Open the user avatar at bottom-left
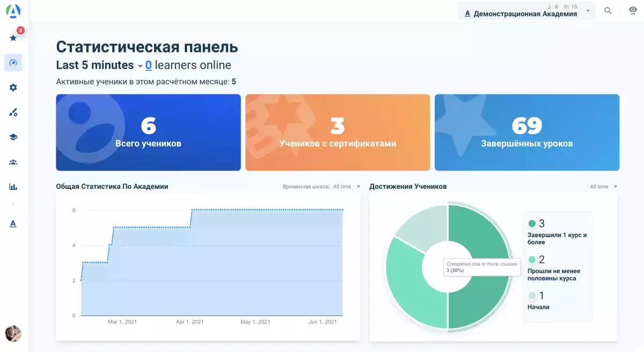Image resolution: width=644 pixels, height=352 pixels. point(13,334)
